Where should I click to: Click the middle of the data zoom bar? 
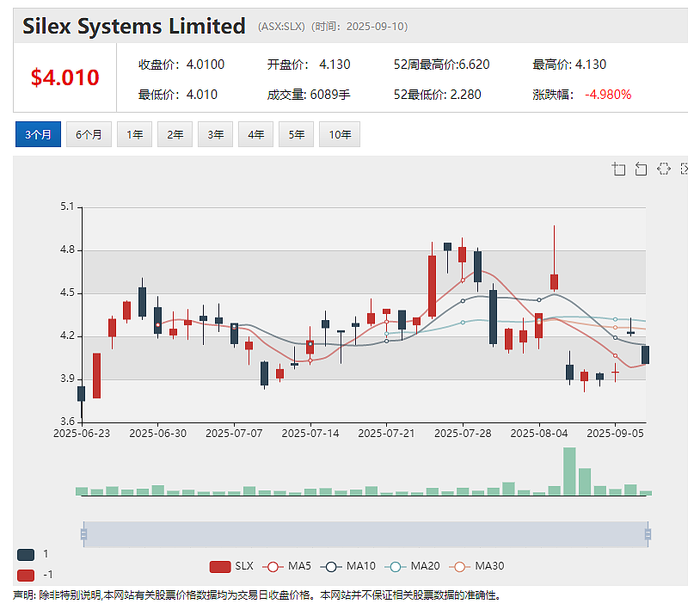pyautogui.click(x=365, y=534)
